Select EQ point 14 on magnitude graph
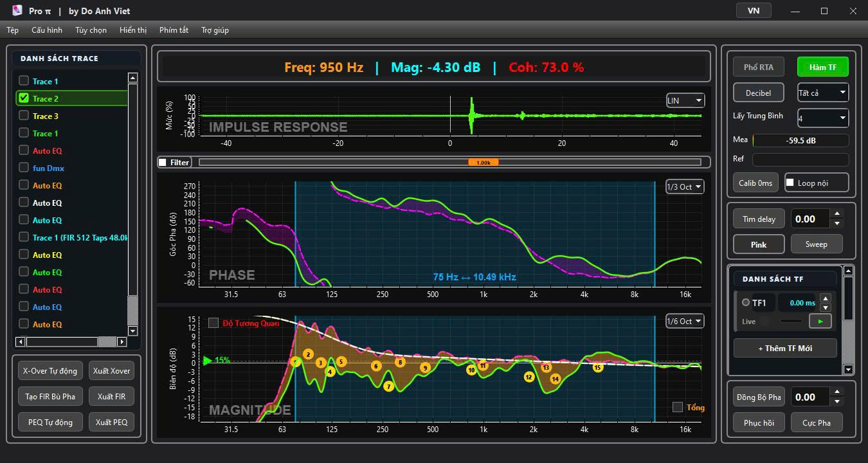 click(x=555, y=379)
